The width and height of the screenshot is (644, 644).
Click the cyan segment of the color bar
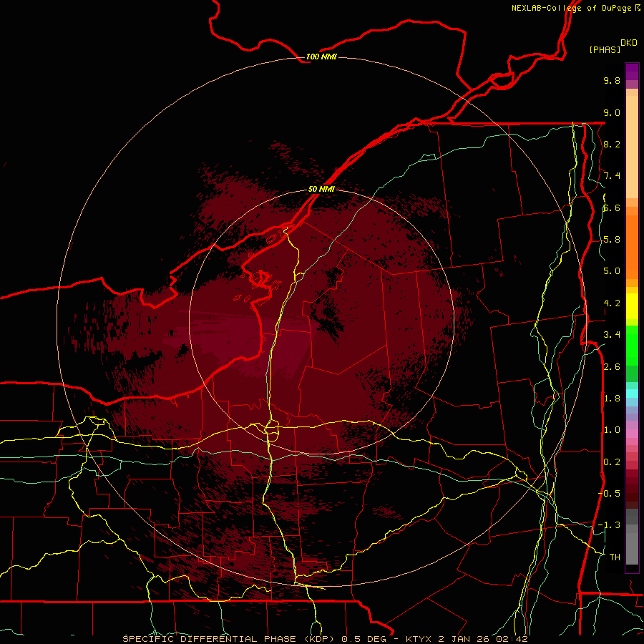pyautogui.click(x=632, y=393)
